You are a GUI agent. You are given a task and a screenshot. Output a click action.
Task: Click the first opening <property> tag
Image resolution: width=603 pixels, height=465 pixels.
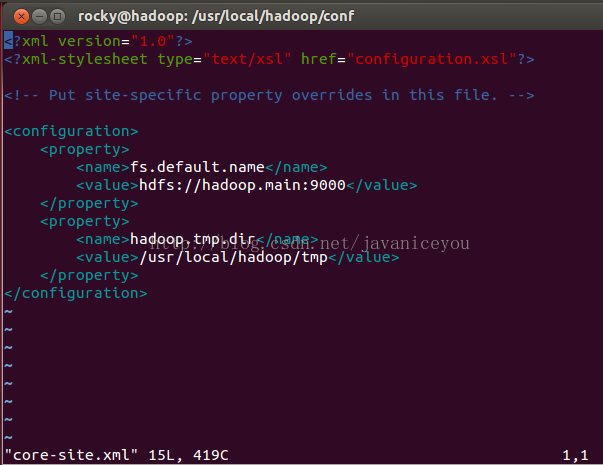(x=85, y=149)
